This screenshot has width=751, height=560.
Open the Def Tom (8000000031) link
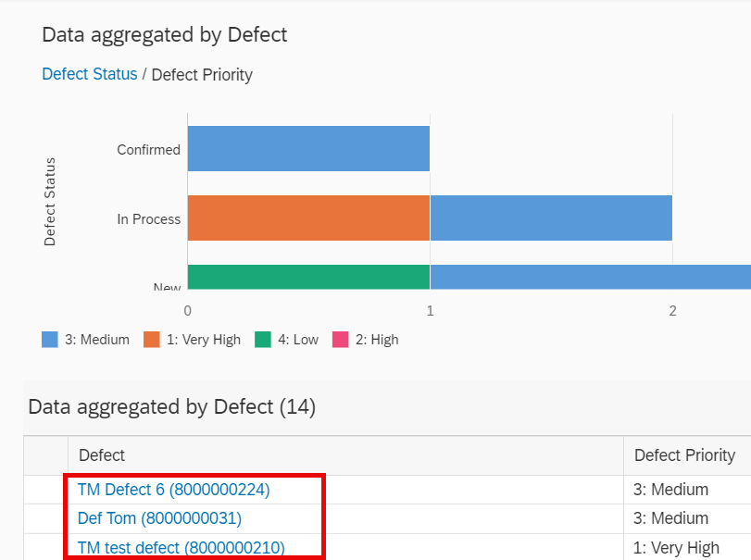click(x=159, y=518)
